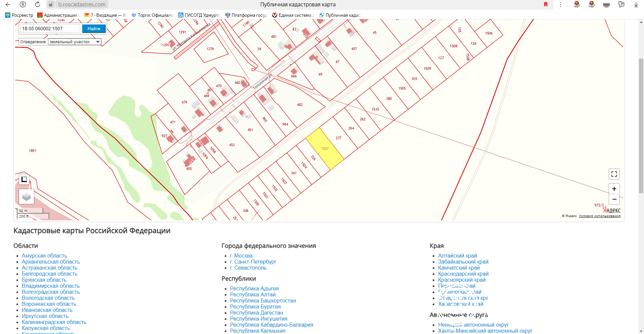Open the Амурская область link

44,256
